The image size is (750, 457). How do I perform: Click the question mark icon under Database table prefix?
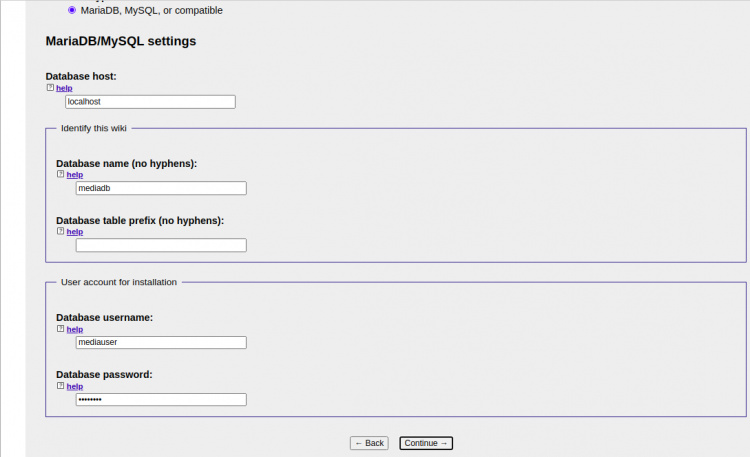tap(60, 231)
